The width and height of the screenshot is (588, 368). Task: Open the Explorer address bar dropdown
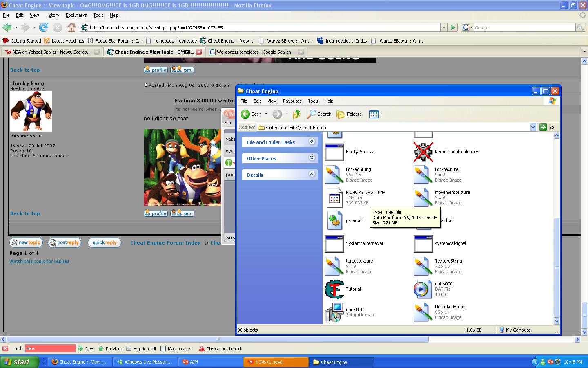533,127
